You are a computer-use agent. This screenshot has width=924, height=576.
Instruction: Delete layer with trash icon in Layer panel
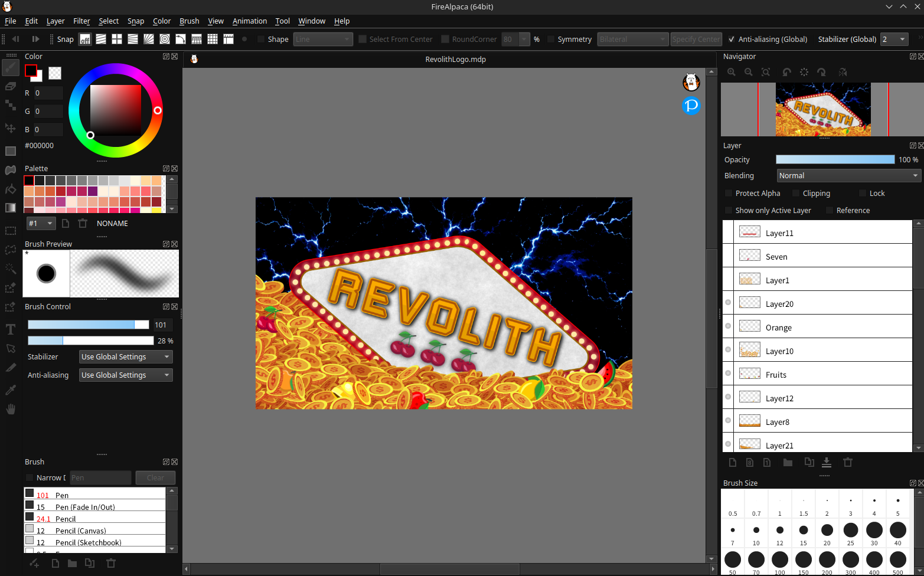pos(848,462)
